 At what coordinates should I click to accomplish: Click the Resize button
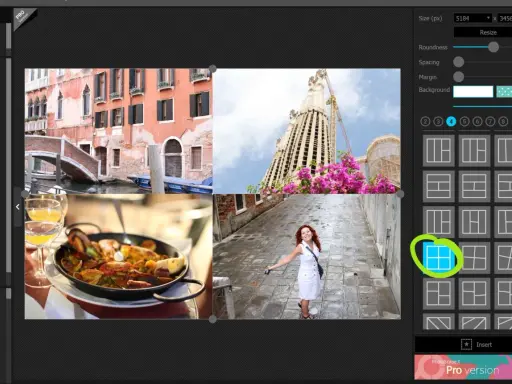pyautogui.click(x=483, y=32)
